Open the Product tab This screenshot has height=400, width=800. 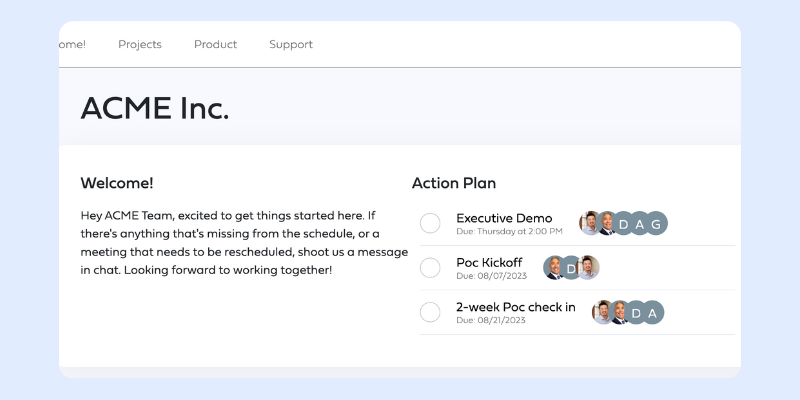tap(215, 44)
